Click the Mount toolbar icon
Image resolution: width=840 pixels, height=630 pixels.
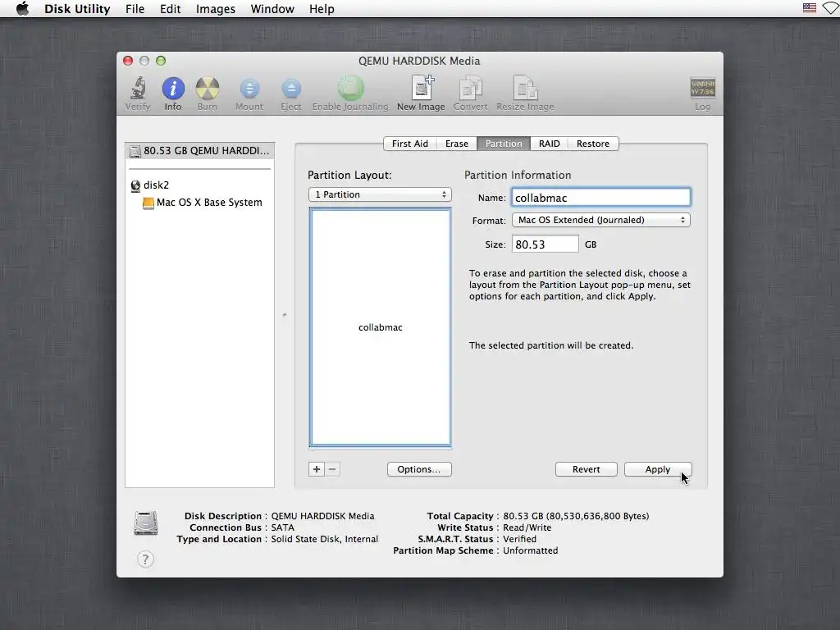point(249,89)
